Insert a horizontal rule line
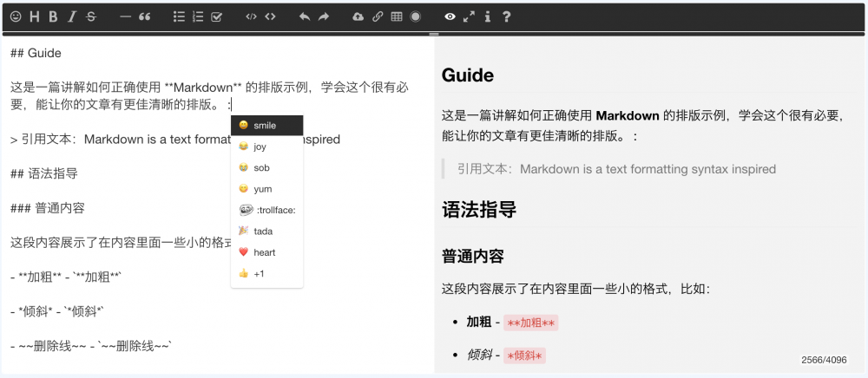 click(126, 16)
